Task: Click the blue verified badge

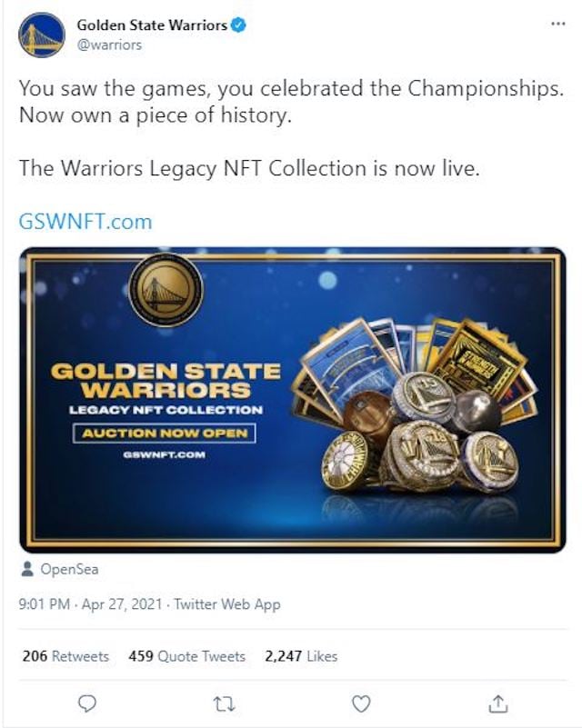Action: (238, 25)
